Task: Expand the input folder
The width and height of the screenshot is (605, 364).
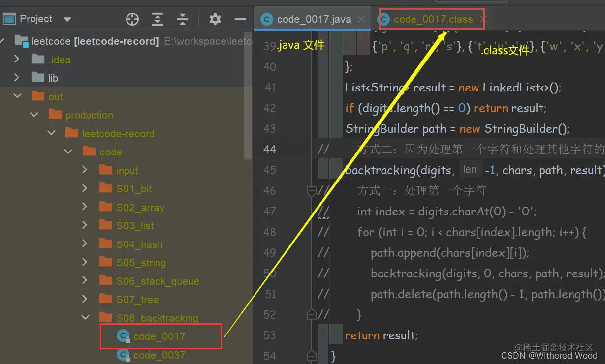Action: tap(85, 170)
